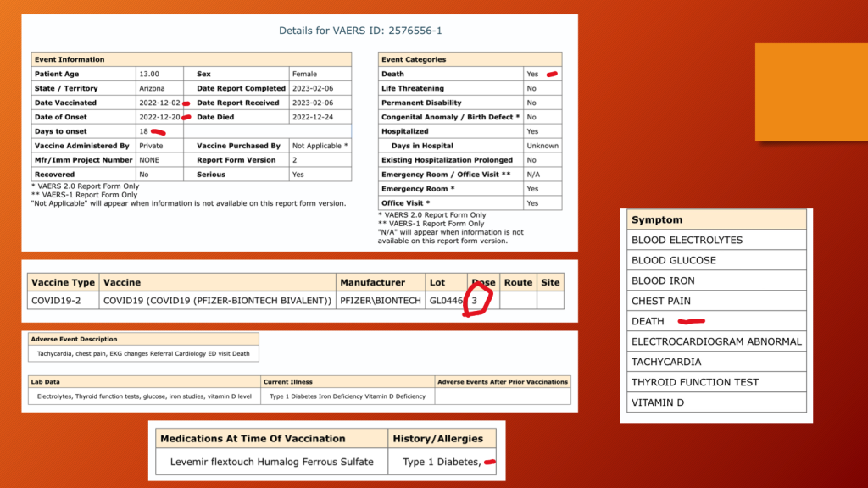Click the 'Medications At Time Of Vaccination' header
The width and height of the screenshot is (868, 488).
pos(253,438)
